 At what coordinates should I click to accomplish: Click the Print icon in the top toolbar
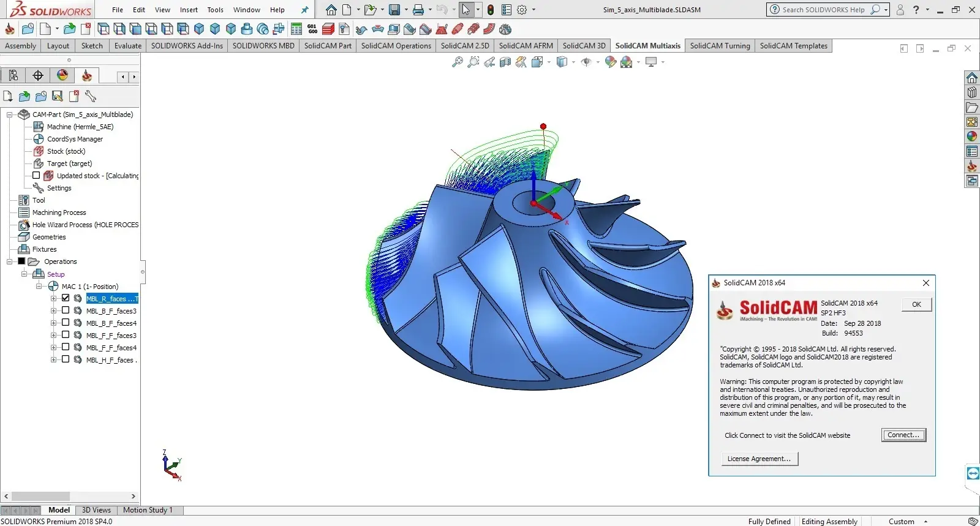pyautogui.click(x=418, y=10)
